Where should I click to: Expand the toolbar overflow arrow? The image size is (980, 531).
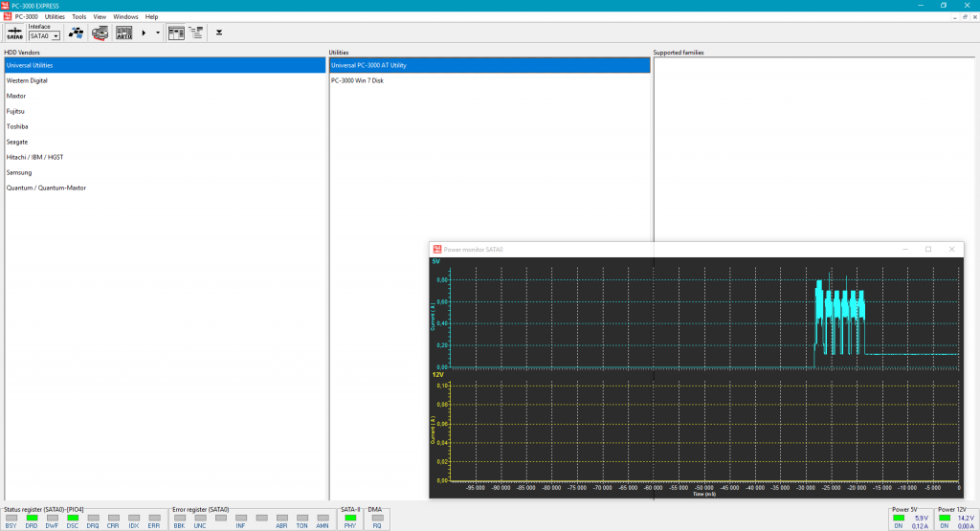pyautogui.click(x=219, y=33)
